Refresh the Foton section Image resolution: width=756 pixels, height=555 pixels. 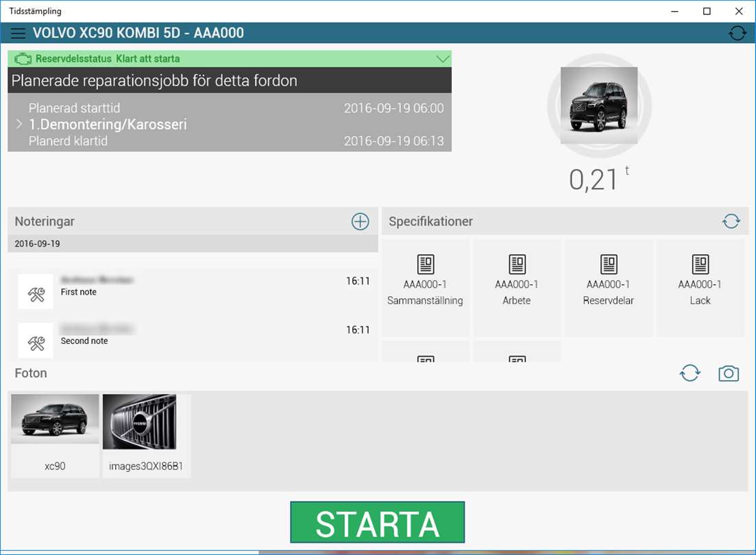tap(690, 373)
